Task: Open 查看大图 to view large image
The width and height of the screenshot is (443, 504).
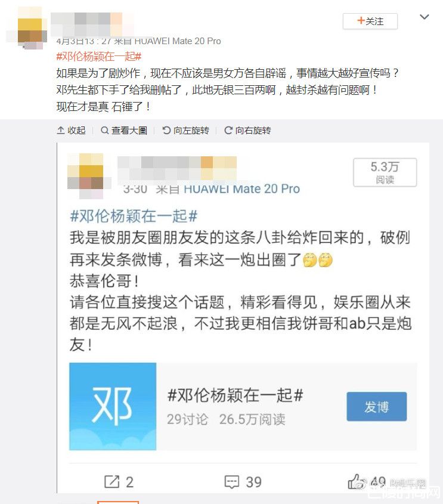Action: point(124,130)
